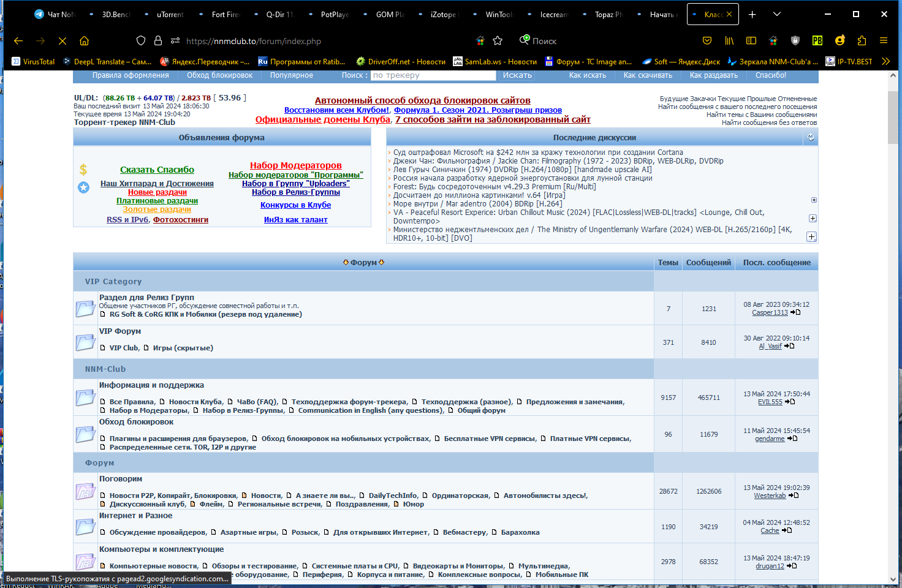Image resolution: width=902 pixels, height=588 pixels.
Task: Click the по трекеру search input field
Action: 433,75
